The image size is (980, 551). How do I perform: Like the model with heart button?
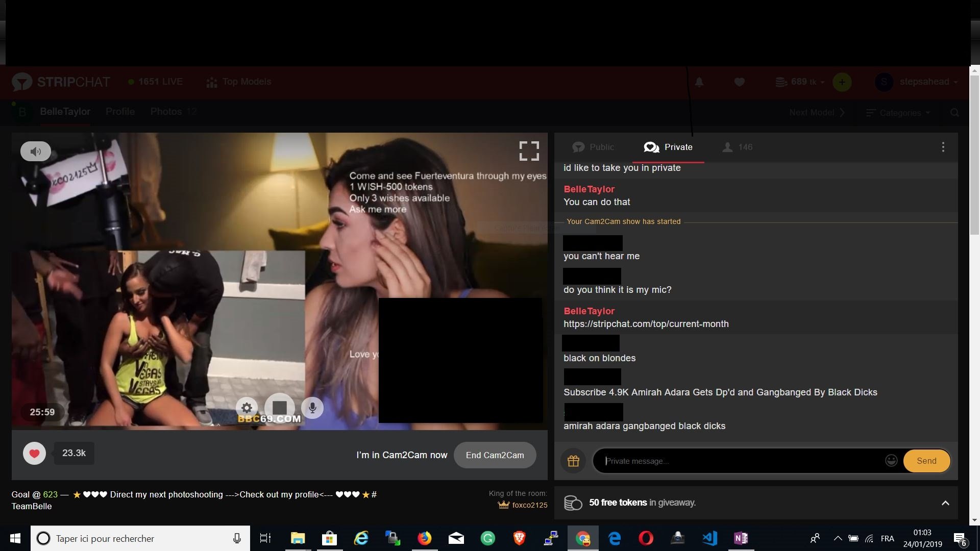[34, 454]
